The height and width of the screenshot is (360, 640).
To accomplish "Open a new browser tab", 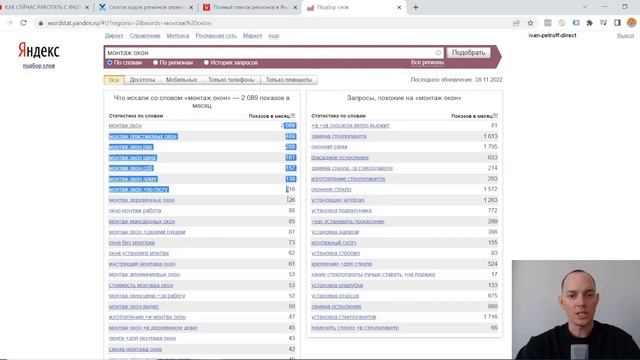I will tap(416, 7).
